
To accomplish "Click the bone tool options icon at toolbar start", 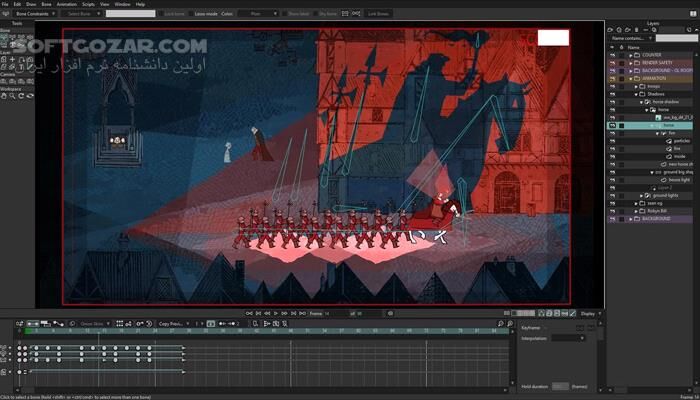I will [5, 14].
